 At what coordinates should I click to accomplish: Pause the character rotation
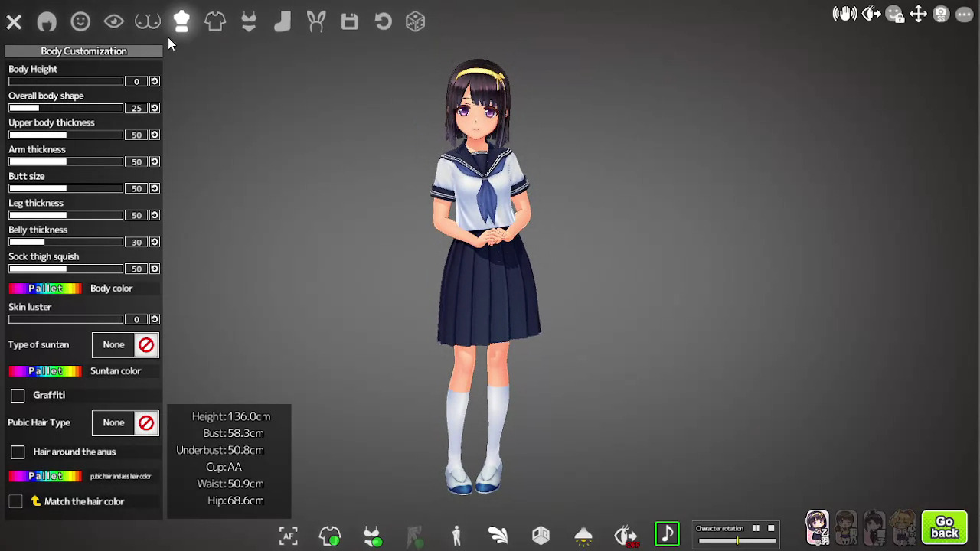pos(756,528)
